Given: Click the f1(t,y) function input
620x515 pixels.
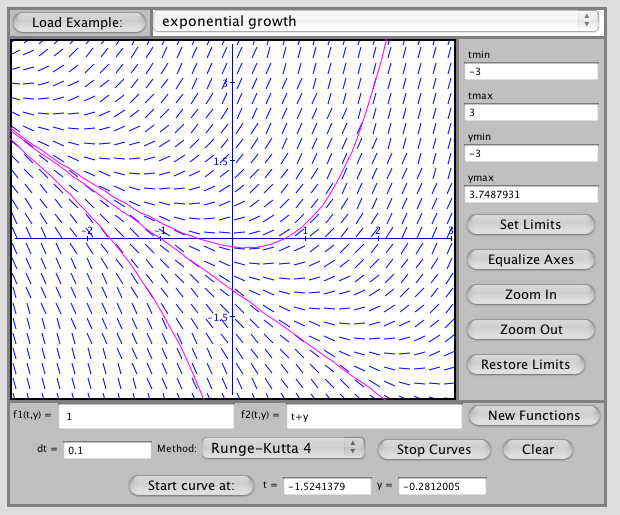Looking at the screenshot, I should coord(145,415).
